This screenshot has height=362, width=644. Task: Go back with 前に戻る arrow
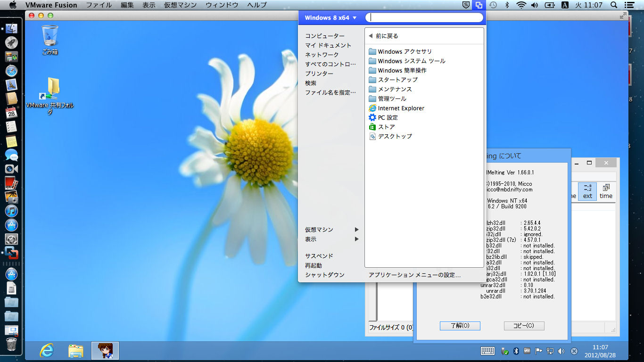pyautogui.click(x=383, y=36)
